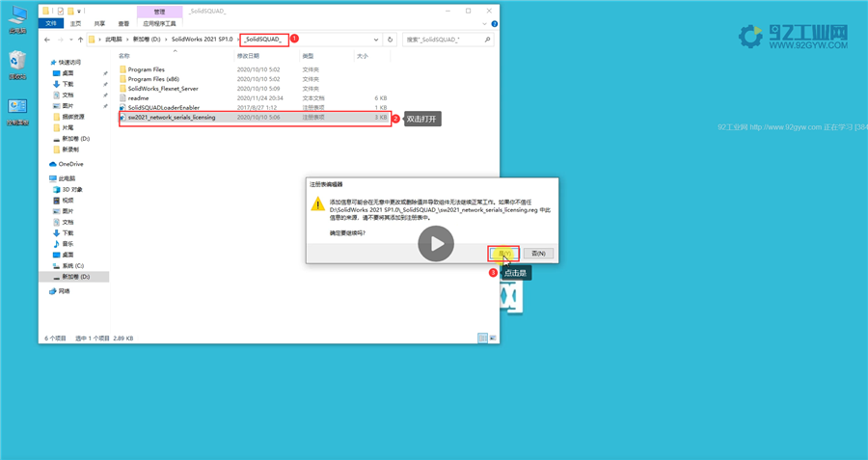Switch to large icons view in status bar
This screenshot has width=868, height=460.
pos(493,338)
